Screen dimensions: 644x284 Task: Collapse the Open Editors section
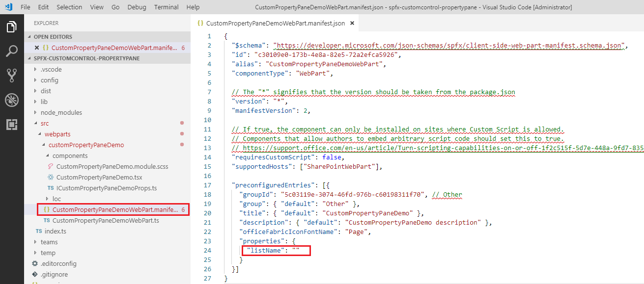coord(53,37)
